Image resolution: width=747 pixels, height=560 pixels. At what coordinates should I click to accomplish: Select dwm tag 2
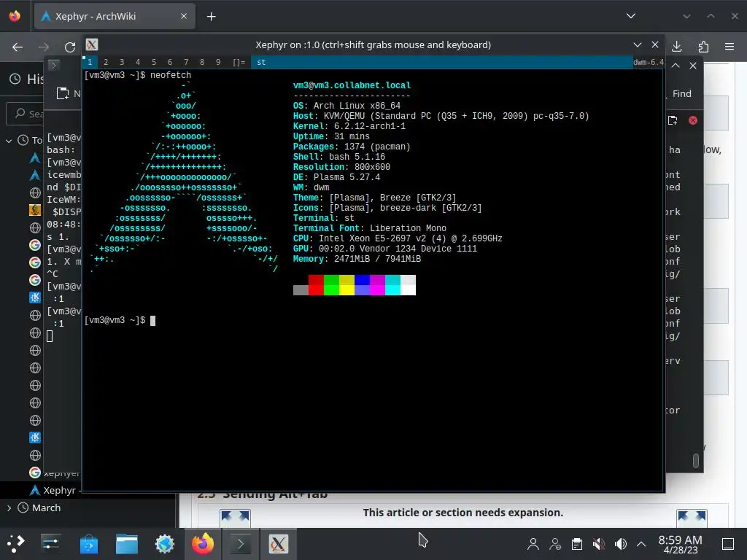click(106, 62)
